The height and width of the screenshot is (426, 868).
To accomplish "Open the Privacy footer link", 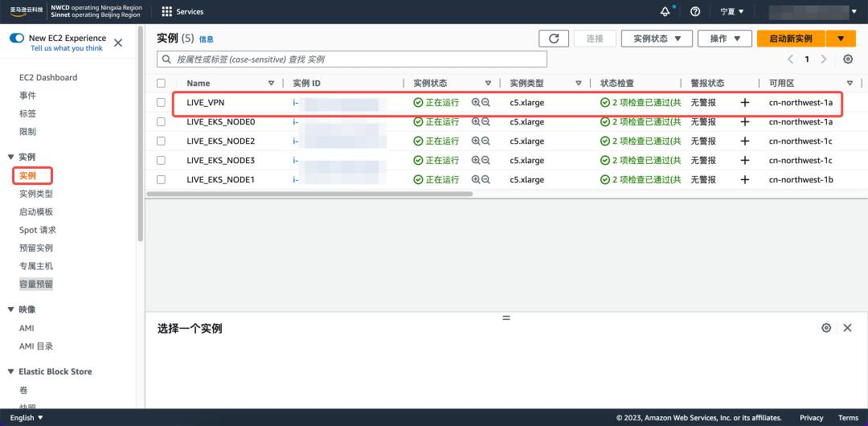I will 812,418.
